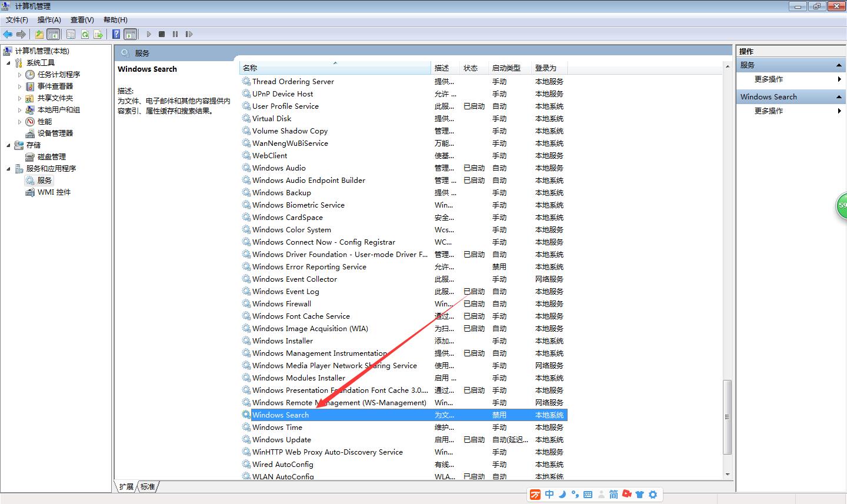Collapse the 存储 tree node
This screenshot has width=847, height=504.
(x=8, y=145)
